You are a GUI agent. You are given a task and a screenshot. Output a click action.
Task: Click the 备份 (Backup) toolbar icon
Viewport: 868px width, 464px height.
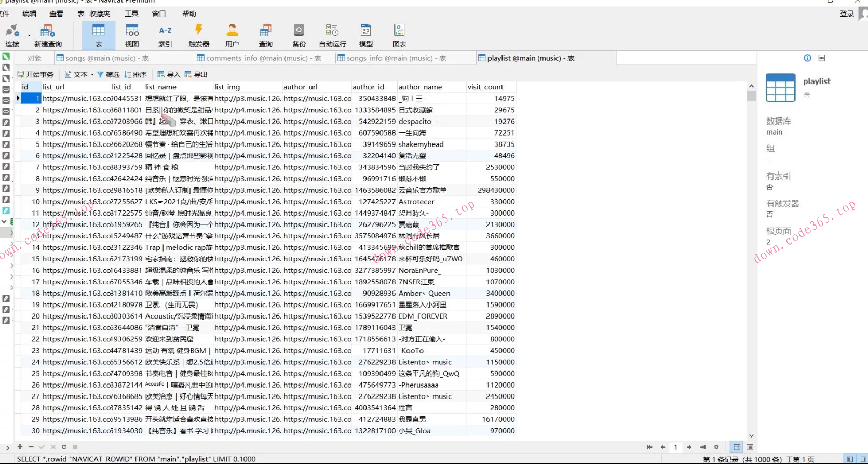(299, 35)
